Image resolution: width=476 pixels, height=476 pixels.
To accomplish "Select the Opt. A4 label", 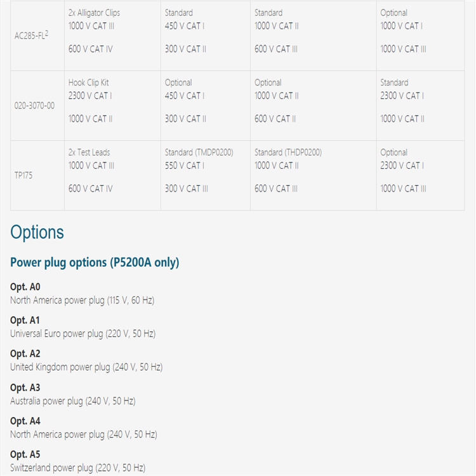I will point(25,421).
